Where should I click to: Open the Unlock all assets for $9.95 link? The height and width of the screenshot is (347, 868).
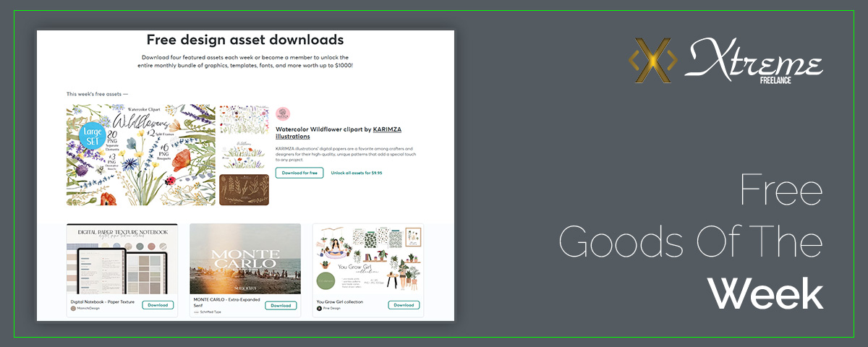tap(357, 173)
